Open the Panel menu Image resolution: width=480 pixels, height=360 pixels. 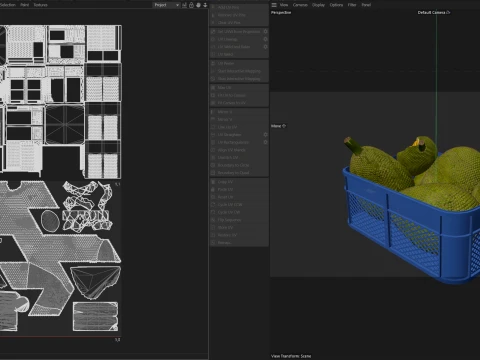[x=366, y=5]
